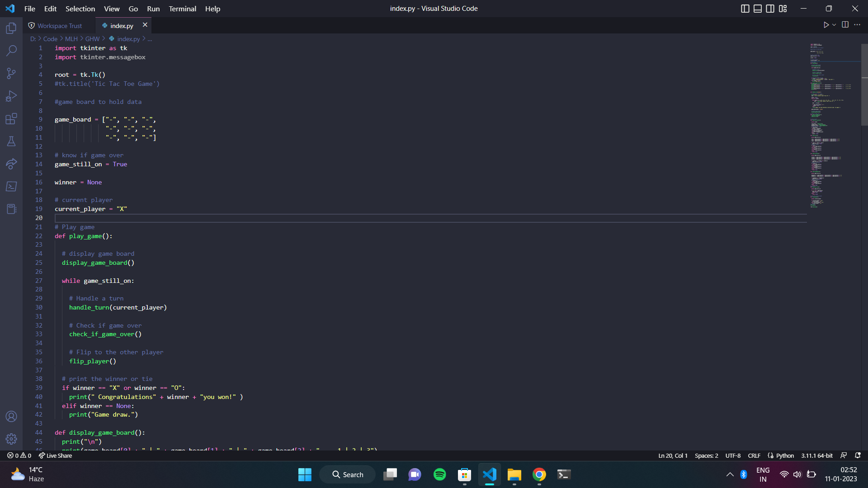Toggle Panel layout button in title bar
The width and height of the screenshot is (868, 488).
pyautogui.click(x=758, y=9)
